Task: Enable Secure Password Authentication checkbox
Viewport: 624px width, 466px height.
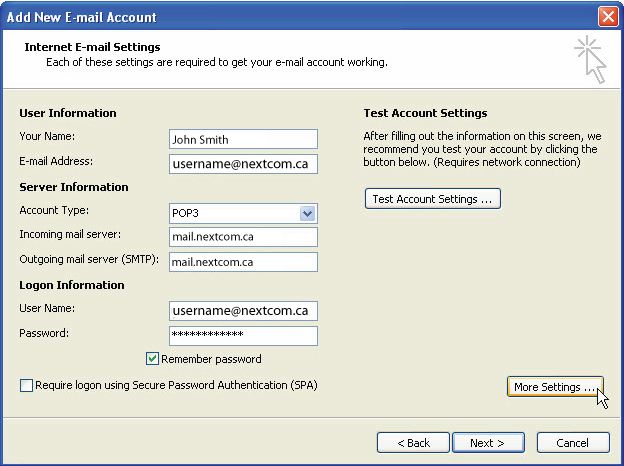Action: tap(26, 385)
